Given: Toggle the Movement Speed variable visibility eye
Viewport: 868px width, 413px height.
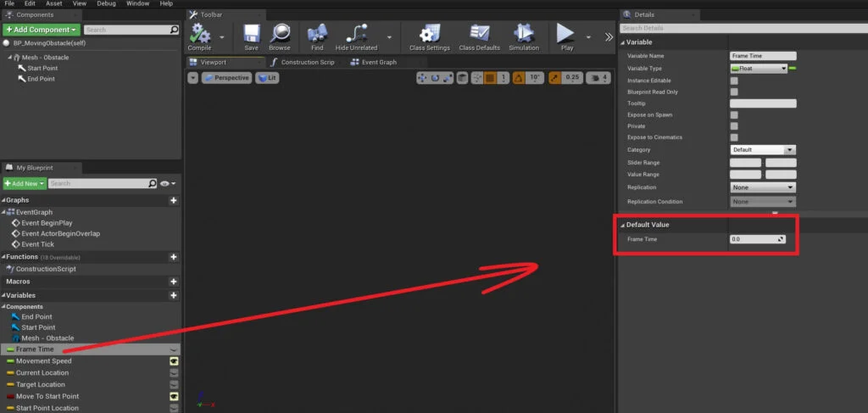Looking at the screenshot, I should [174, 361].
